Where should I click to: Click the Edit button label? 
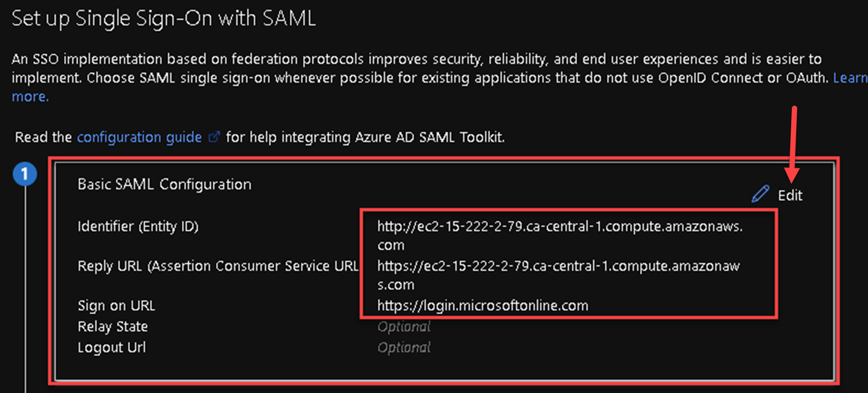(x=790, y=195)
